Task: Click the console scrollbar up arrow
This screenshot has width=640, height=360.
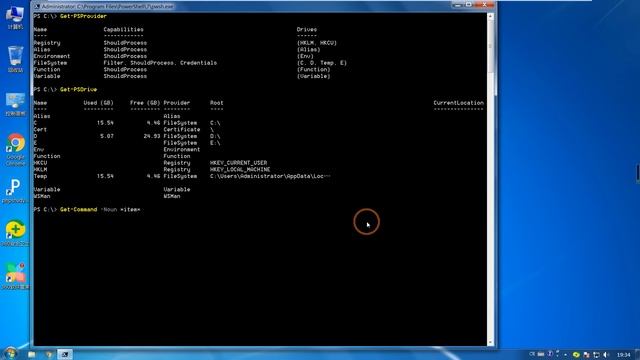Action: 490,17
